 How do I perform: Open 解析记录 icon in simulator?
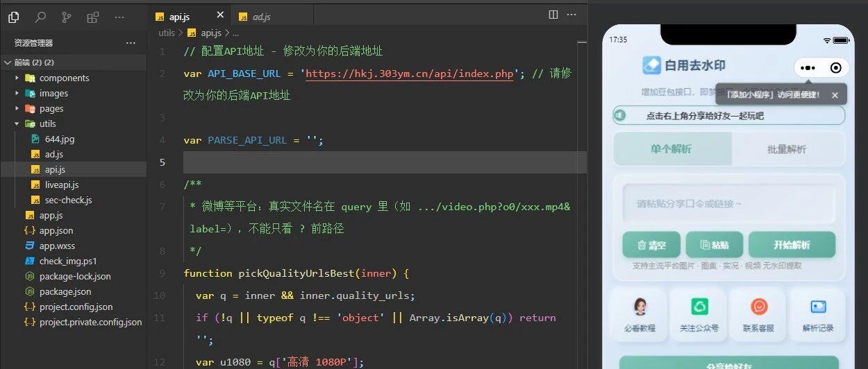(818, 307)
